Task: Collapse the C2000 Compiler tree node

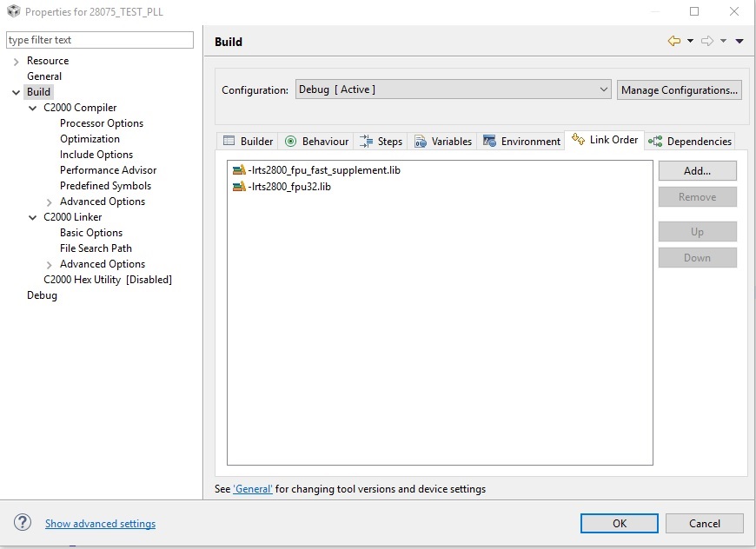Action: point(33,108)
